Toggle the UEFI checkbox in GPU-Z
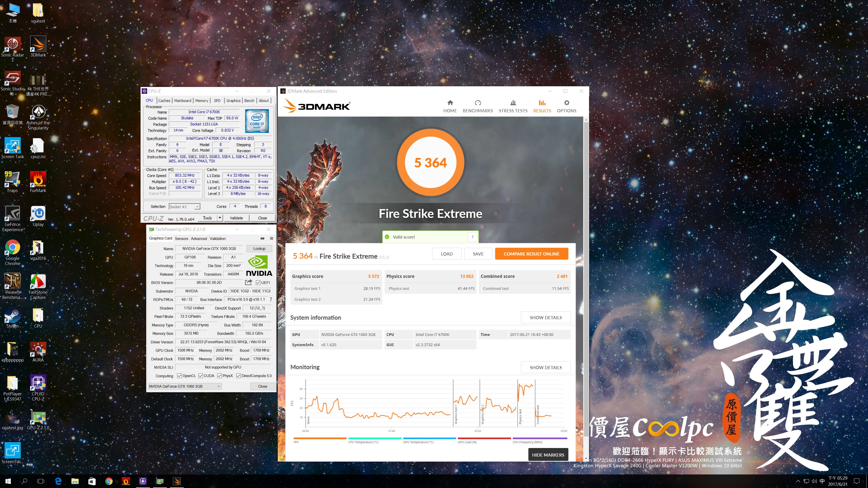Screen dimensions: 868x488 [x=258, y=283]
